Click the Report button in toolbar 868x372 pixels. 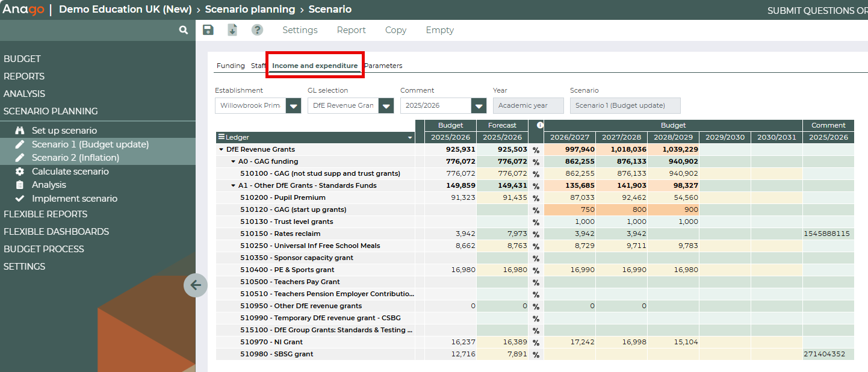(x=351, y=30)
